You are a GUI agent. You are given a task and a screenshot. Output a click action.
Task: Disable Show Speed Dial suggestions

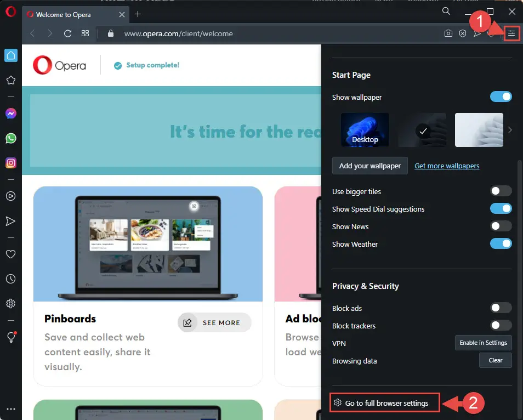(501, 208)
